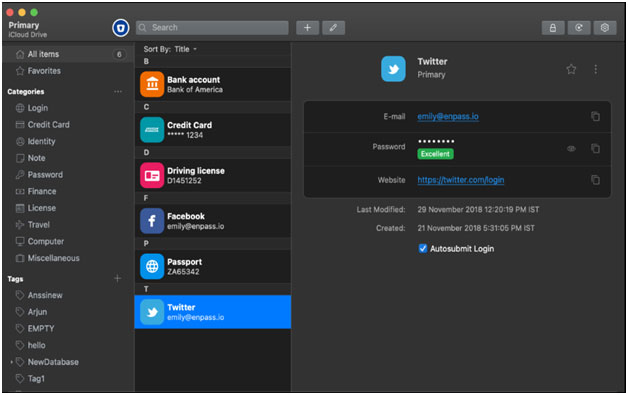Click the pink Driving license icon
The height and width of the screenshot is (395, 628).
[x=152, y=175]
